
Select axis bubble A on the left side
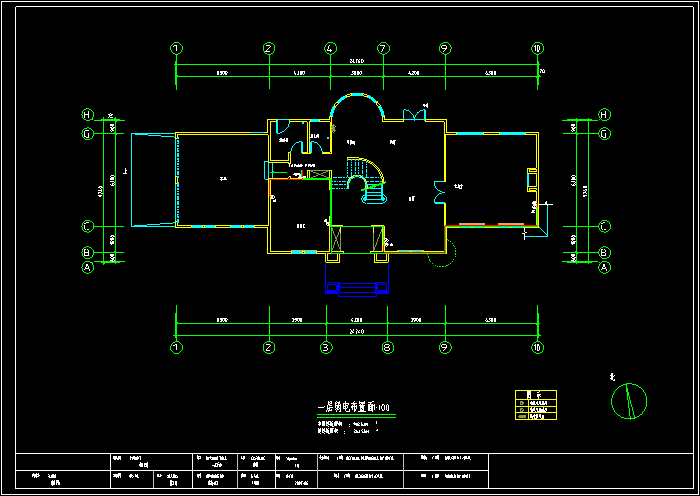pos(88,267)
